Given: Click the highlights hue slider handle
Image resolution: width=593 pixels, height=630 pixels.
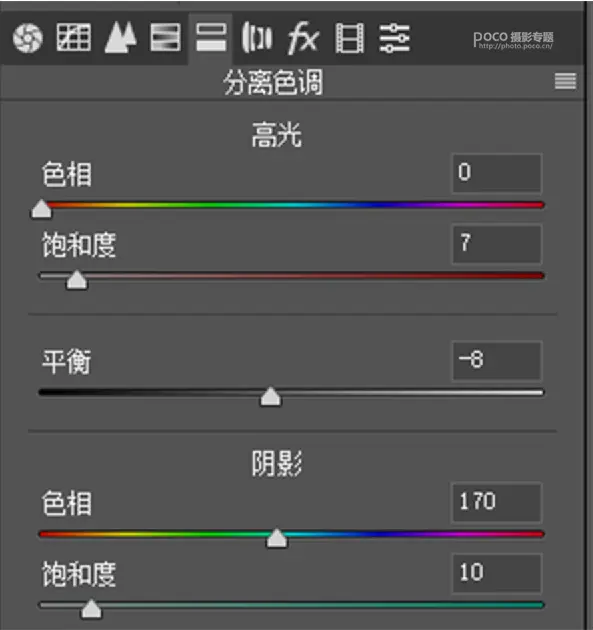Looking at the screenshot, I should [x=41, y=209].
